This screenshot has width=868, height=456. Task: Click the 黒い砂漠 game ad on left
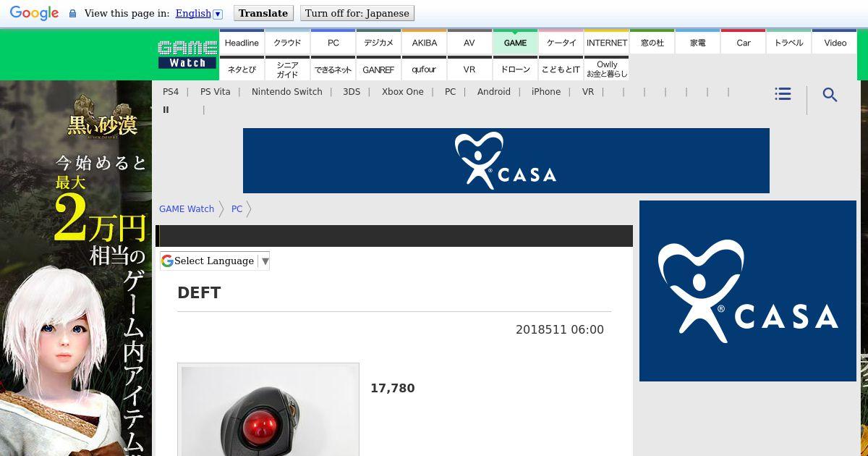coord(76,268)
